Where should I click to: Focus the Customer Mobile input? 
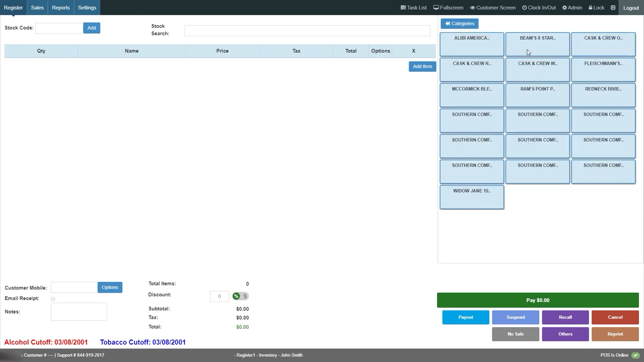click(x=74, y=288)
